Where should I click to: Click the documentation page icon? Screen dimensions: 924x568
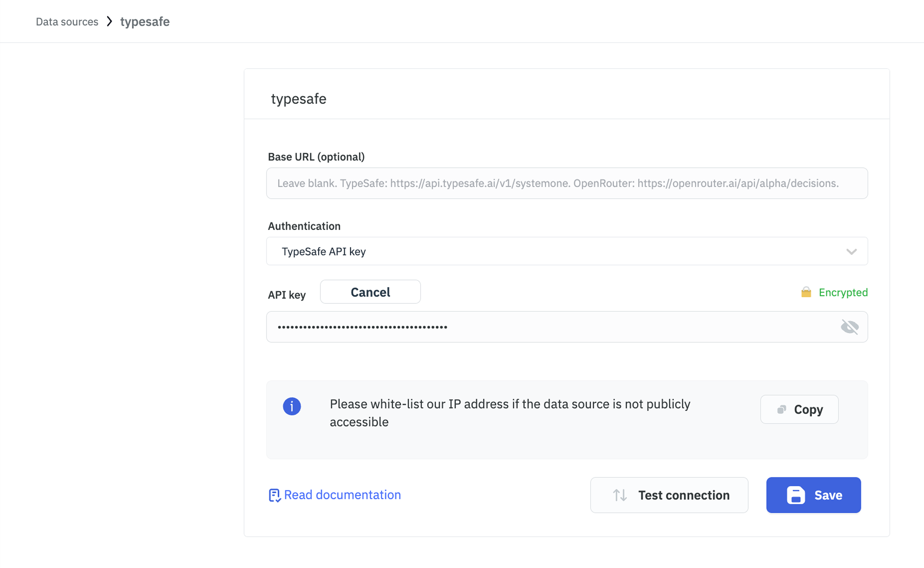274,495
